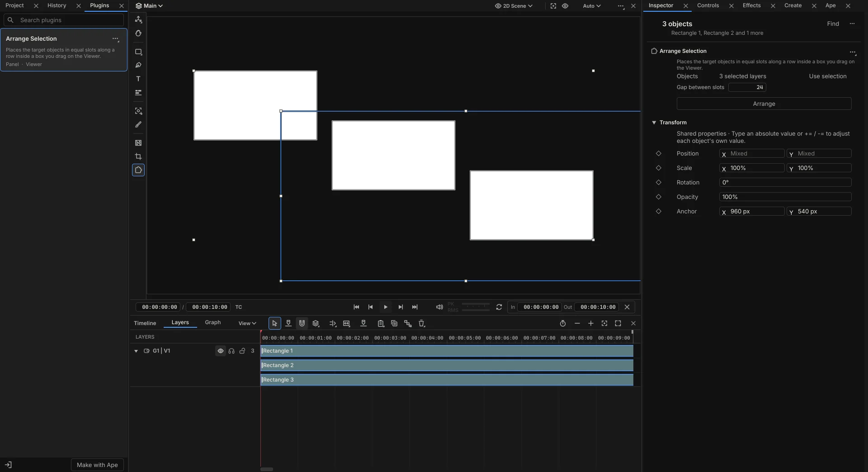Open viewer more options ellipsis
This screenshot has width=868, height=472.
pos(621,6)
